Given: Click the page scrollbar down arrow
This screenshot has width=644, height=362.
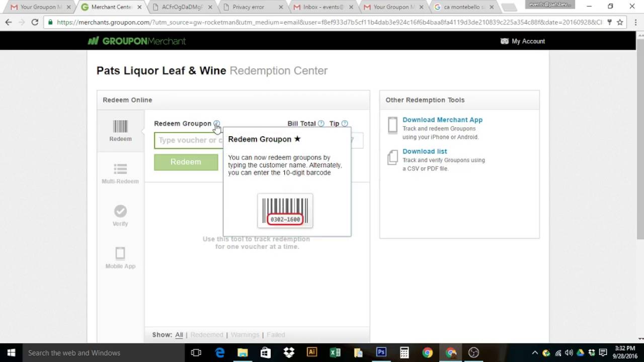Looking at the screenshot, I should (640, 339).
